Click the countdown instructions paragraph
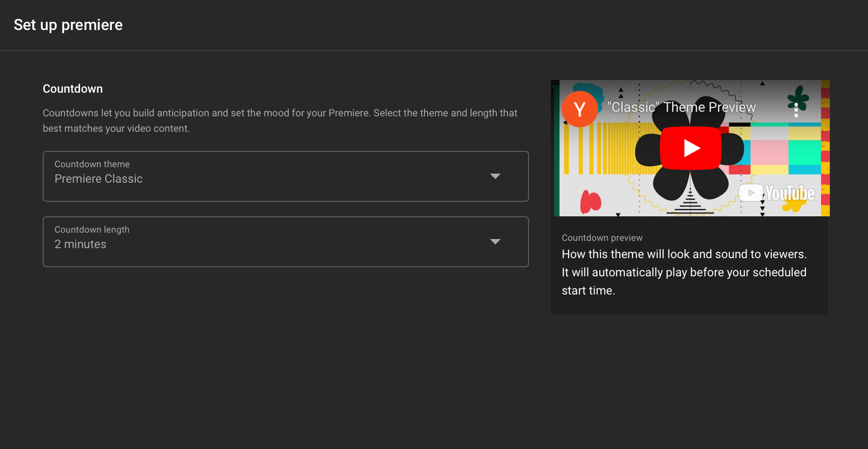 [x=279, y=120]
